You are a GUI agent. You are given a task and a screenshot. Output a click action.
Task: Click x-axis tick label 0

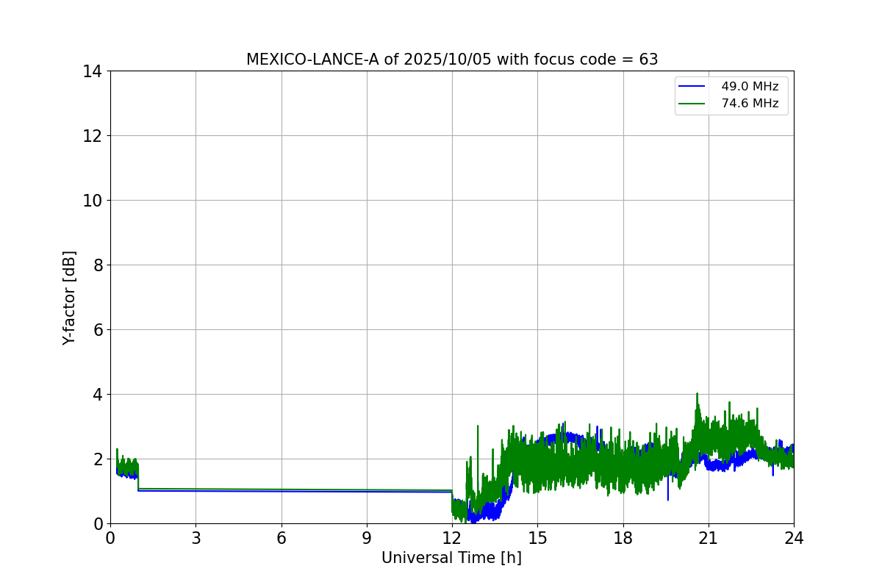coord(110,538)
